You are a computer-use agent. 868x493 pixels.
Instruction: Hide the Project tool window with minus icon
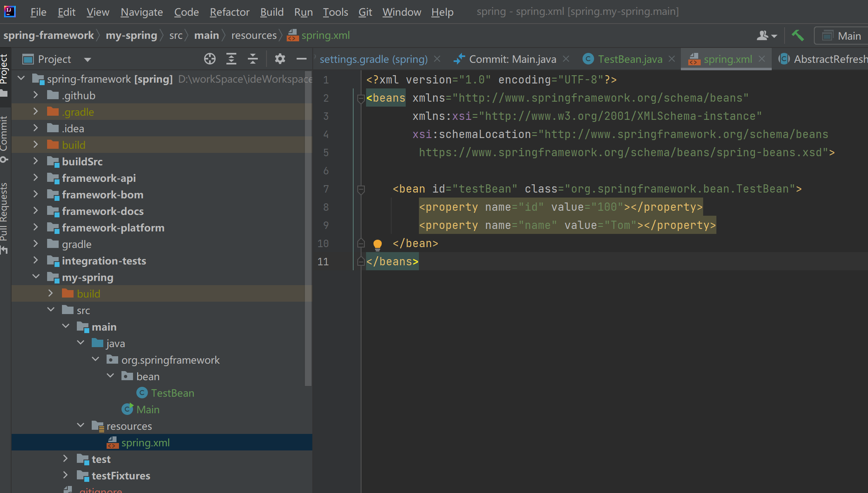302,59
